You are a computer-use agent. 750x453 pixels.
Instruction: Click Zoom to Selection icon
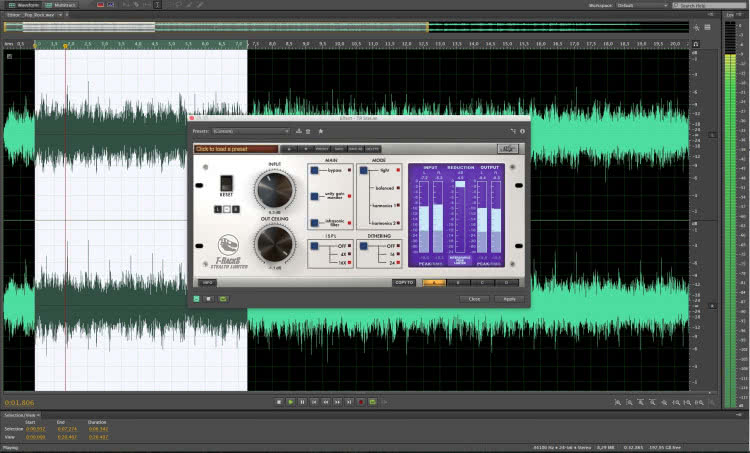coord(699,403)
